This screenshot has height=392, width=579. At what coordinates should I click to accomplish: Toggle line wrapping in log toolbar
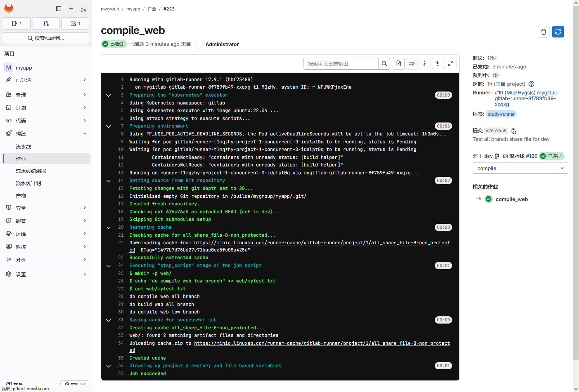tap(412, 63)
